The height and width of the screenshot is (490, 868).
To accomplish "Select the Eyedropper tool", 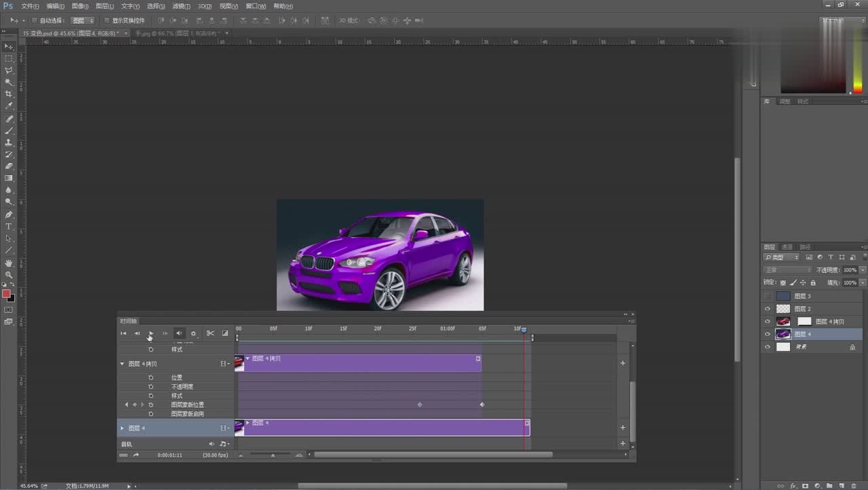I will coord(9,106).
